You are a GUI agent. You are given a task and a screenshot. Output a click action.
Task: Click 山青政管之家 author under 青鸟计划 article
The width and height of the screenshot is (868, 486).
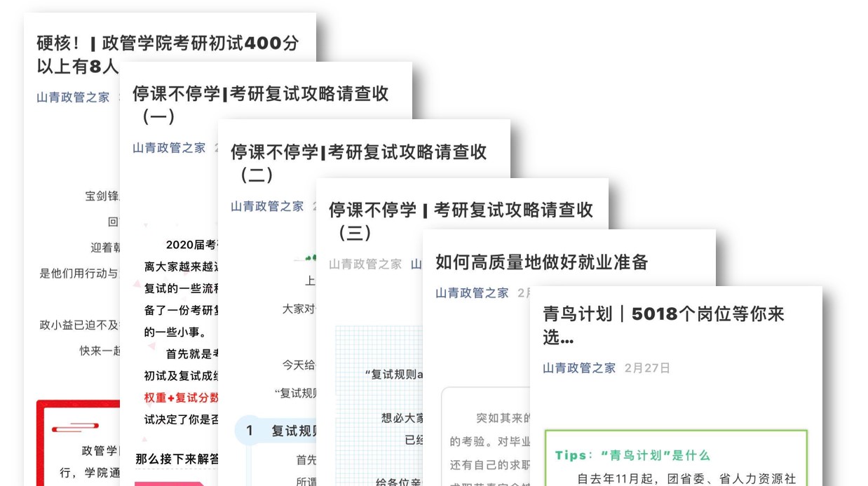[579, 368]
